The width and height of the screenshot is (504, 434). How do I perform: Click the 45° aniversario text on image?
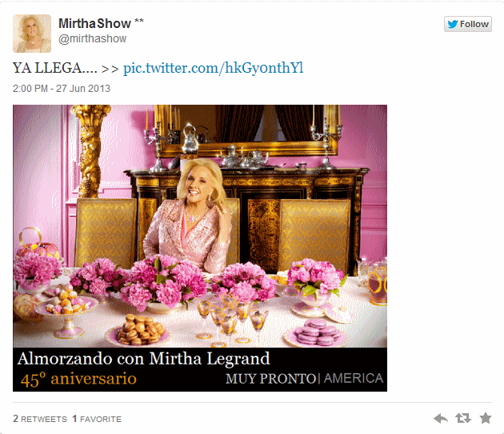click(x=78, y=379)
